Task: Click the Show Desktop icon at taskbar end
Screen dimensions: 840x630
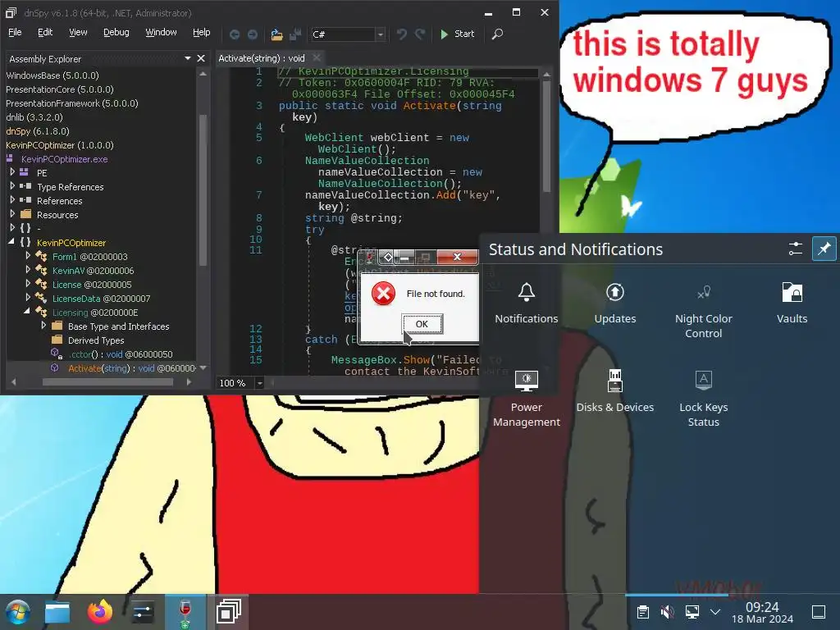Action: click(819, 612)
